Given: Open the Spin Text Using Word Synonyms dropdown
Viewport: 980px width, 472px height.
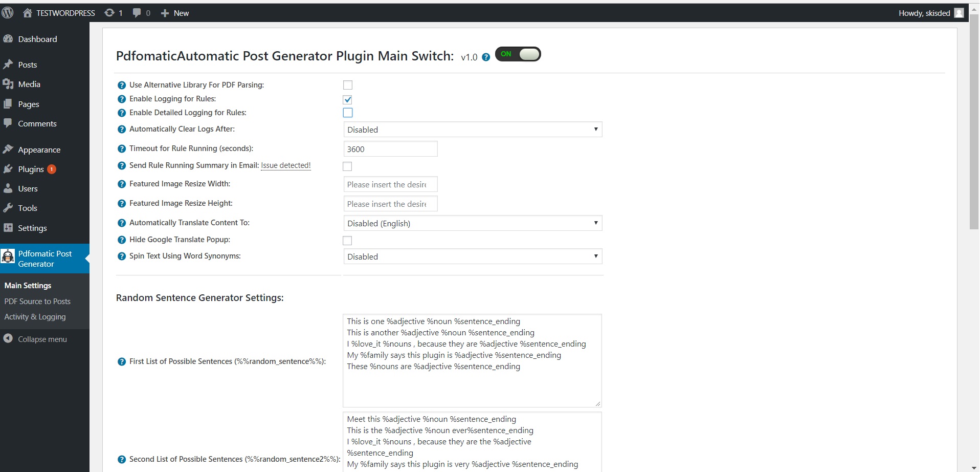Looking at the screenshot, I should pos(473,256).
